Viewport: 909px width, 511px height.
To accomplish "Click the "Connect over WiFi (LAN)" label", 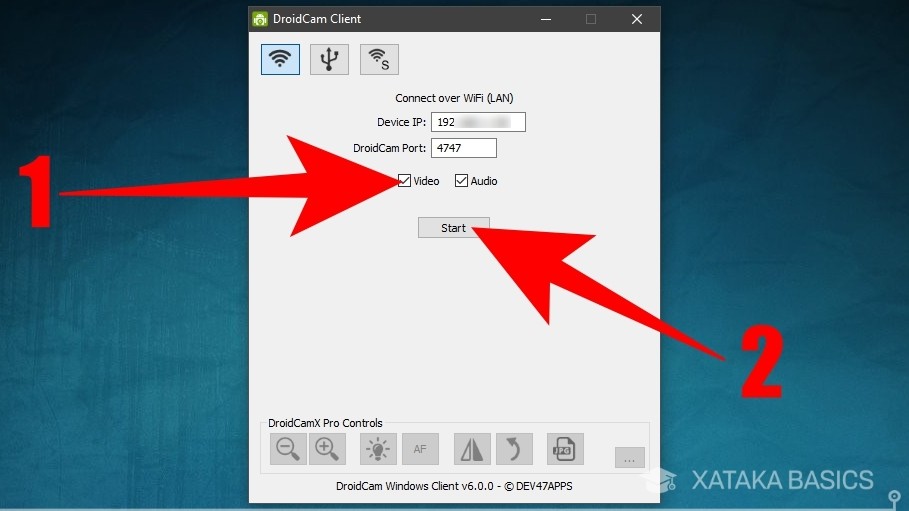I will [454, 98].
